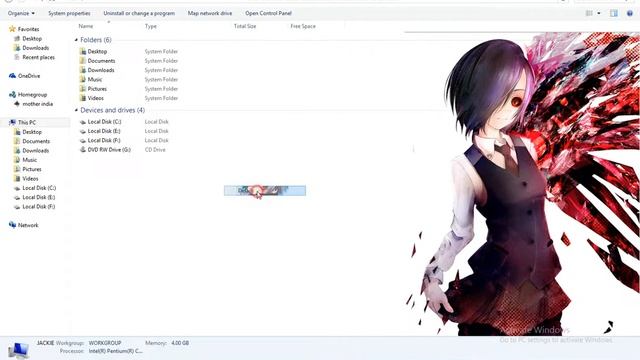The image size is (640, 360).
Task: Select mother india homegroup user
Action: click(38, 104)
